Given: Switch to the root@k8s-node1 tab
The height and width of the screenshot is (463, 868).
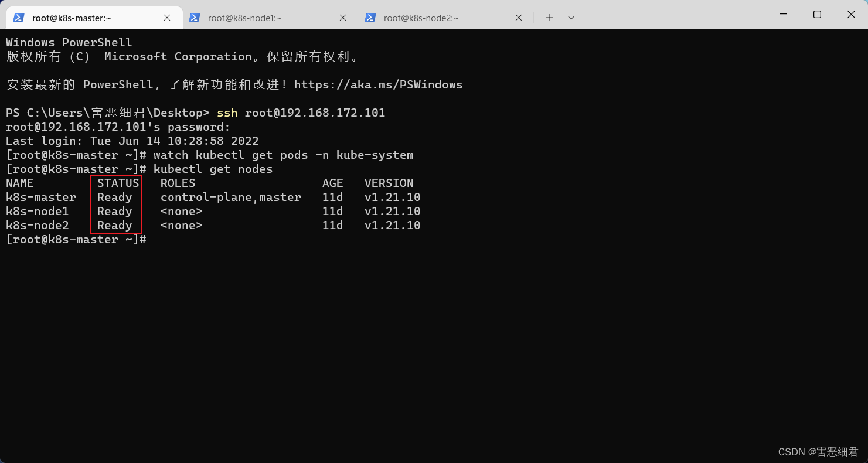Looking at the screenshot, I should [270, 18].
